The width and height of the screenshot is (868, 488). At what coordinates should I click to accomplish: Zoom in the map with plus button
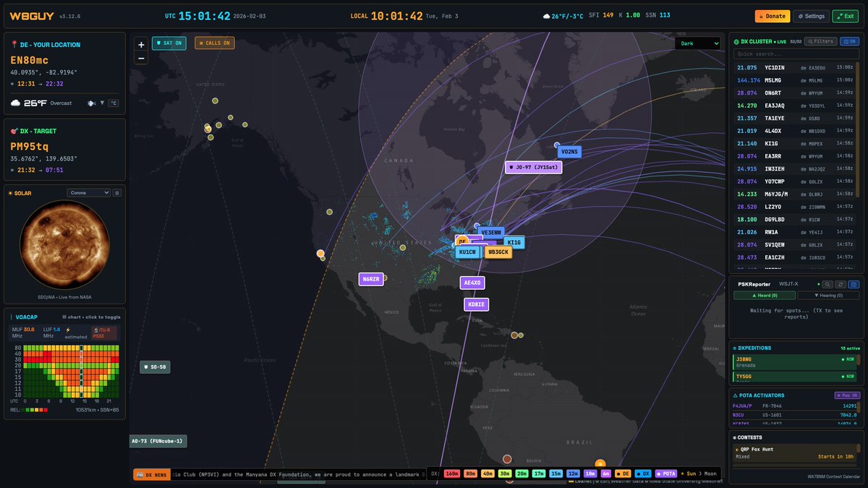pyautogui.click(x=141, y=44)
